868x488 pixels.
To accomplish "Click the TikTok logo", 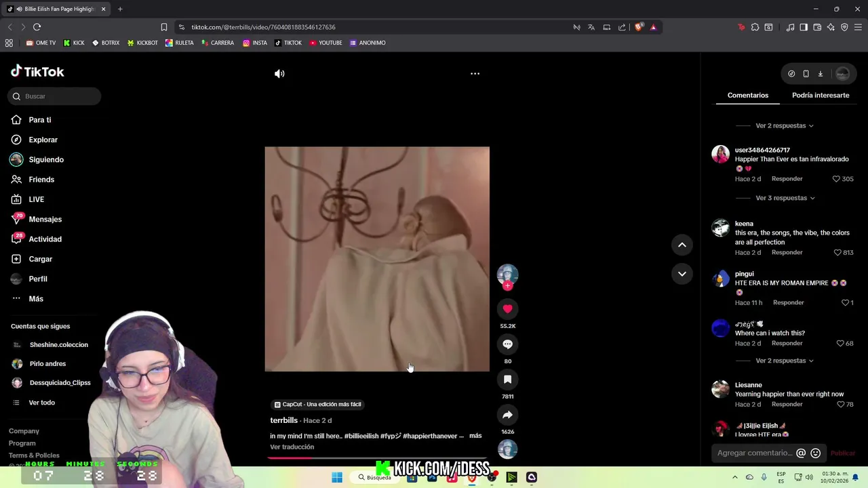I will (37, 72).
